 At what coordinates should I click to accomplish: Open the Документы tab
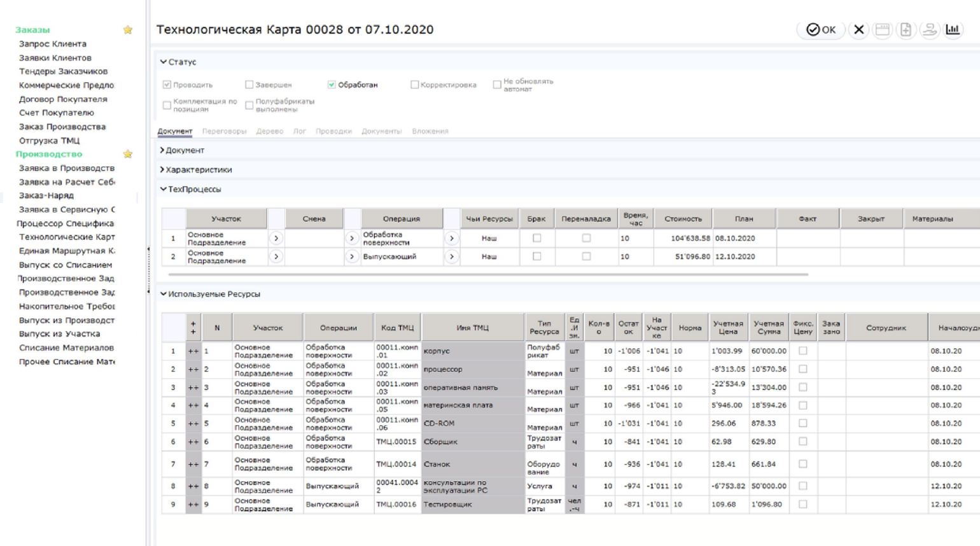click(x=382, y=131)
